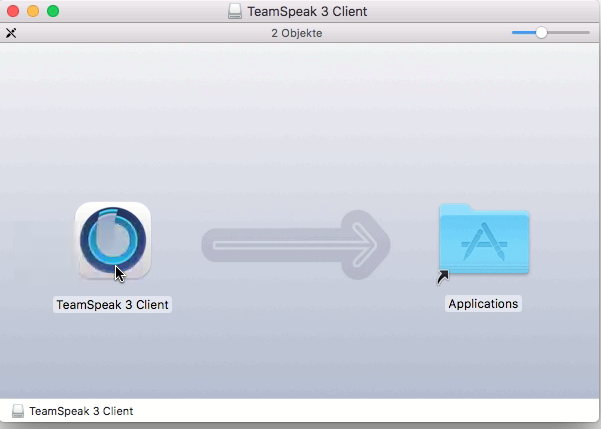Select the TeamSpeak 3 Client app icon

point(113,241)
